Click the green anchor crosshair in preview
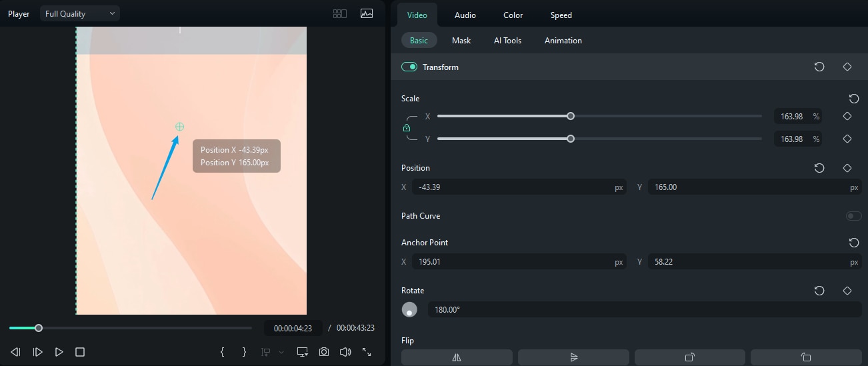This screenshot has height=366, width=868. 179,127
